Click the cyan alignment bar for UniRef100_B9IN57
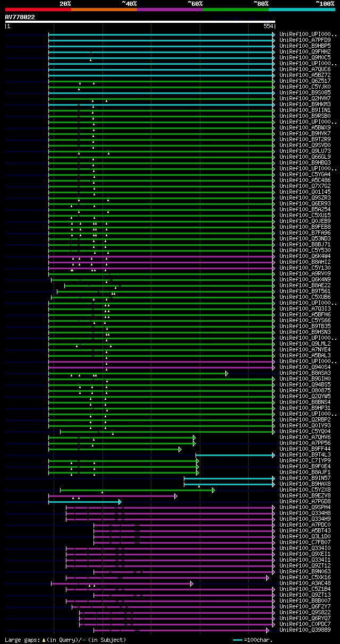The height and width of the screenshot is (644, 340). tap(229, 478)
